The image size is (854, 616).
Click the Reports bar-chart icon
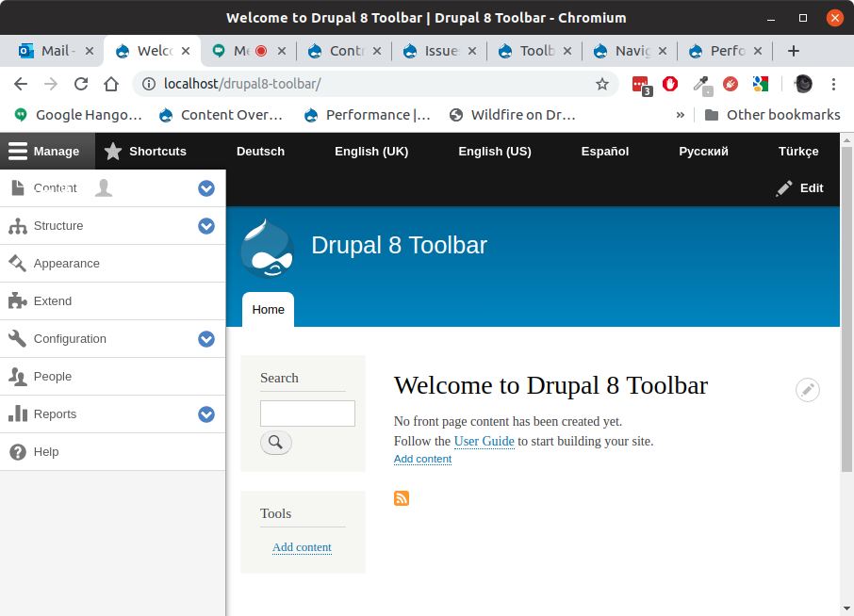pyautogui.click(x=19, y=414)
